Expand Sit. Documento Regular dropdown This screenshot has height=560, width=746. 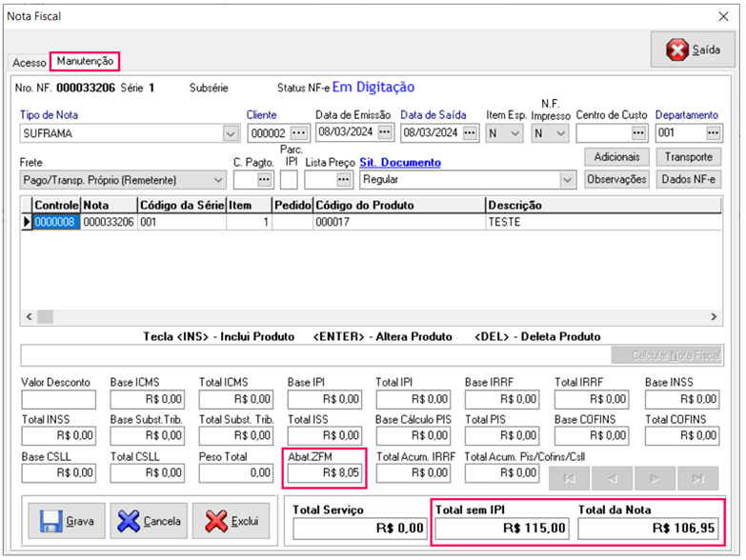click(x=568, y=179)
